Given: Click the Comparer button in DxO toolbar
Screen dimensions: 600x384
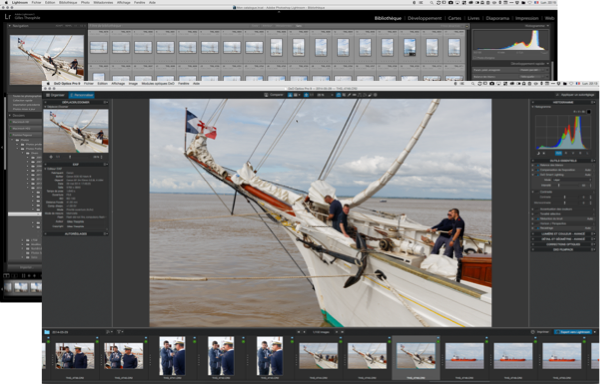Looking at the screenshot, I should click(274, 94).
